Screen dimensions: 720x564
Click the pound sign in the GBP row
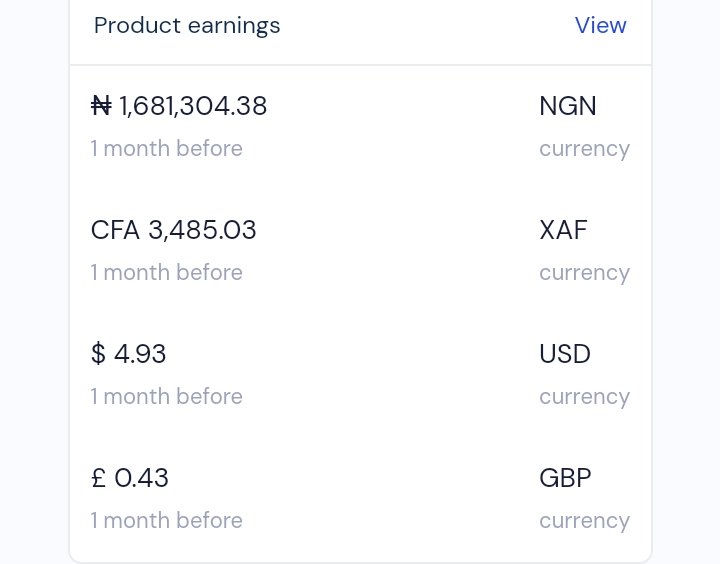(99, 478)
